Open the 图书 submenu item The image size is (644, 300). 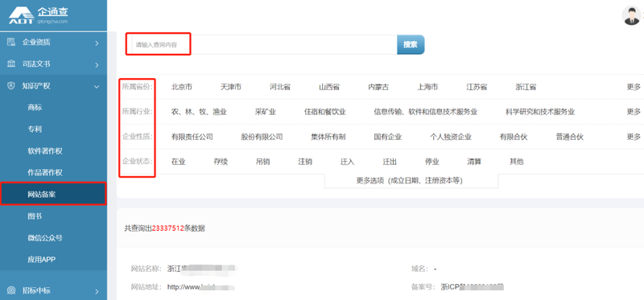click(x=35, y=216)
